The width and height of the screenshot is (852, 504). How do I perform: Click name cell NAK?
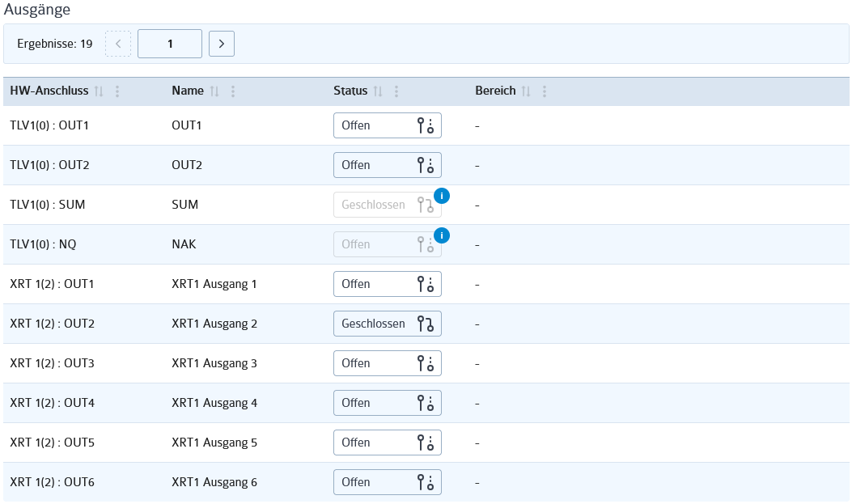pos(184,244)
